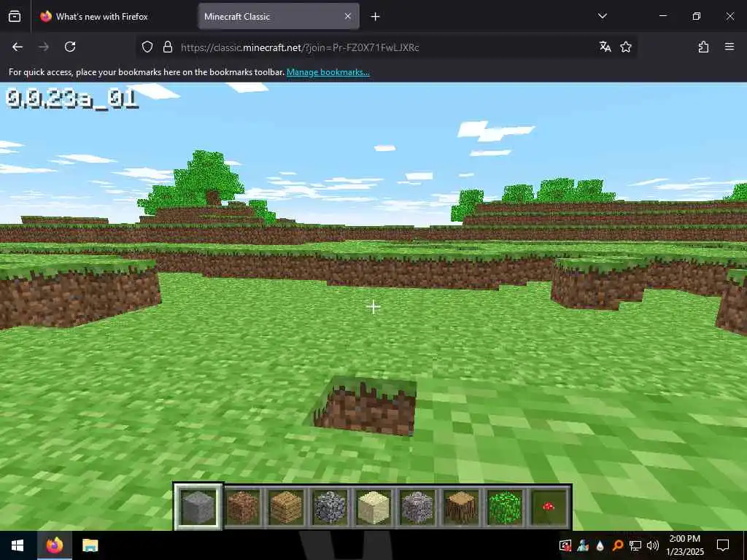Click the site security padlock icon

tap(167, 47)
